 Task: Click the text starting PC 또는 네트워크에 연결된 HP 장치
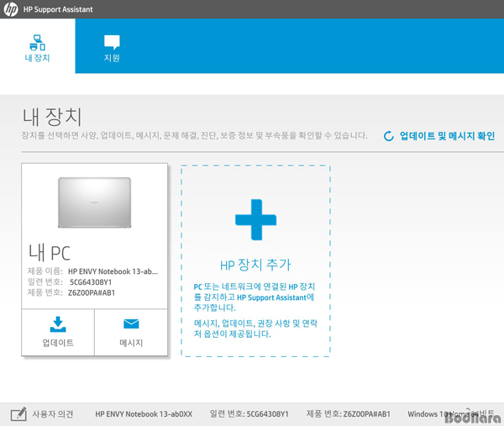(255, 297)
